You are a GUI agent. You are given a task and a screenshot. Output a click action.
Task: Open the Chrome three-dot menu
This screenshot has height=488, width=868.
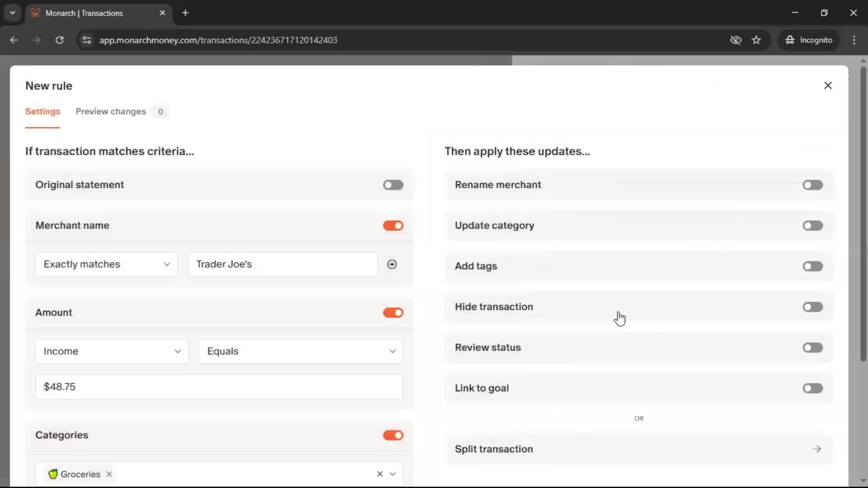pyautogui.click(x=854, y=40)
